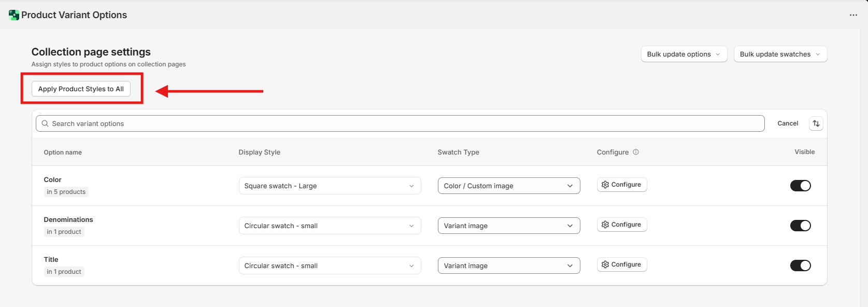868x307 pixels.
Task: Open Color display style dropdown
Action: 330,186
